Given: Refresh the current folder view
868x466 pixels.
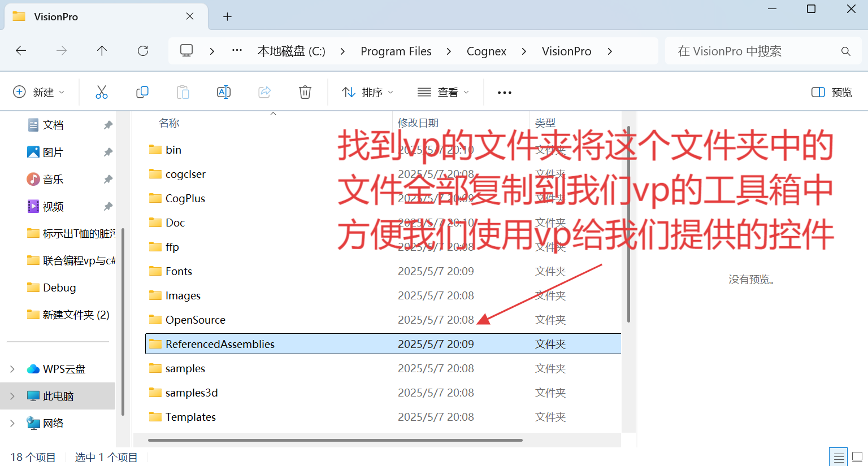Looking at the screenshot, I should point(143,51).
